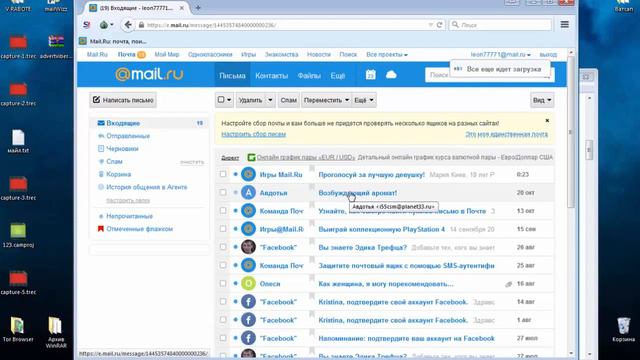Image resolution: width=640 pixels, height=360 pixels.
Task: Open the URL bar history dropdown arrow
Action: 430,25
